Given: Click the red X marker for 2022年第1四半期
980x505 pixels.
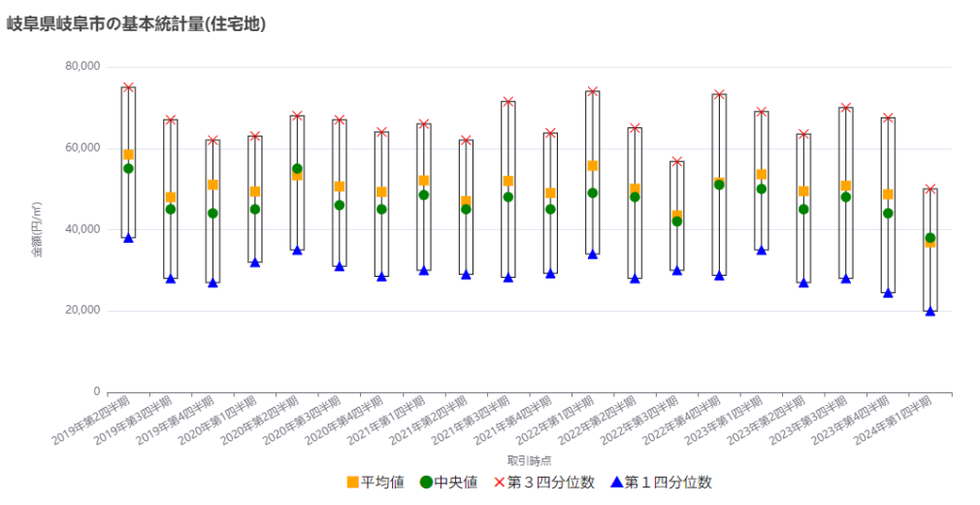Looking at the screenshot, I should point(593,90).
